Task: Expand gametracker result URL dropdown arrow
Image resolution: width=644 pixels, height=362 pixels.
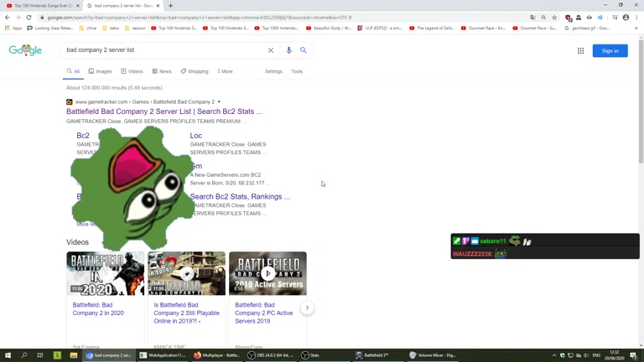Action: [219, 102]
